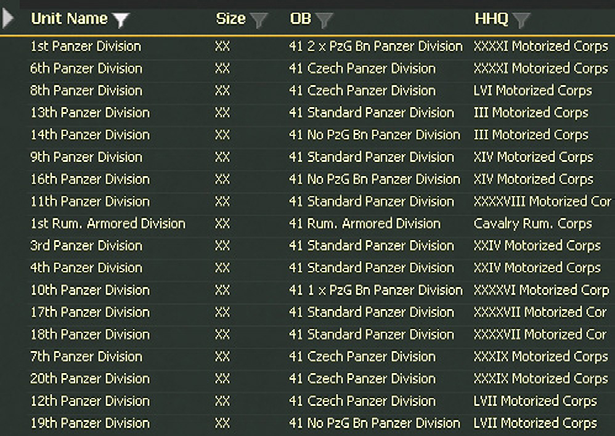The width and height of the screenshot is (615, 436).
Task: Click the Cavalry Rum. Corps HHQ cell
Action: [533, 224]
